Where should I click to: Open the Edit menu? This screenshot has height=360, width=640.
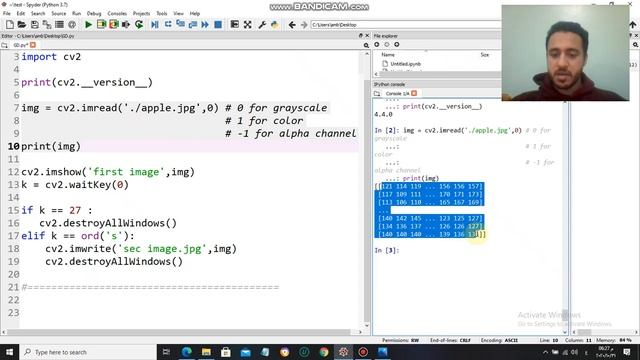click(x=20, y=13)
